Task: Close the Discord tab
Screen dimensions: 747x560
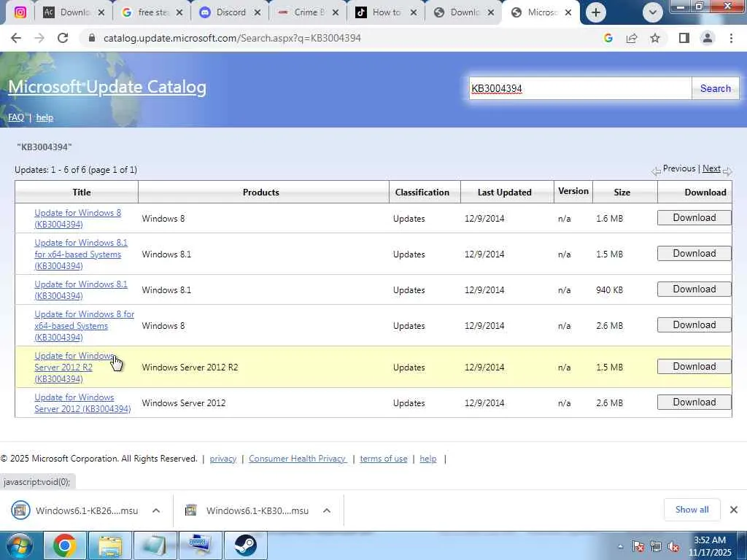Action: [x=258, y=12]
